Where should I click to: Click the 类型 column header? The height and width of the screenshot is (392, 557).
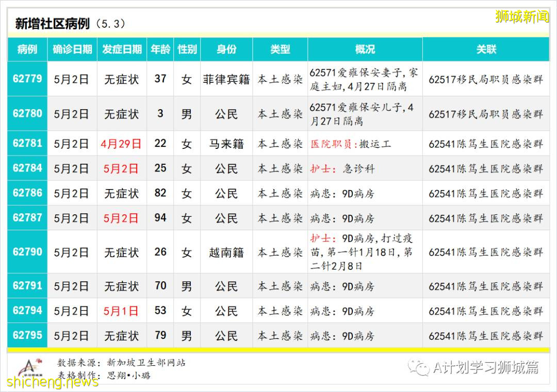click(280, 49)
